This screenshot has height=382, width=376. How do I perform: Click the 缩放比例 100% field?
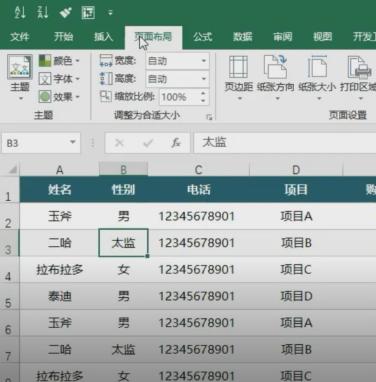[x=179, y=97]
